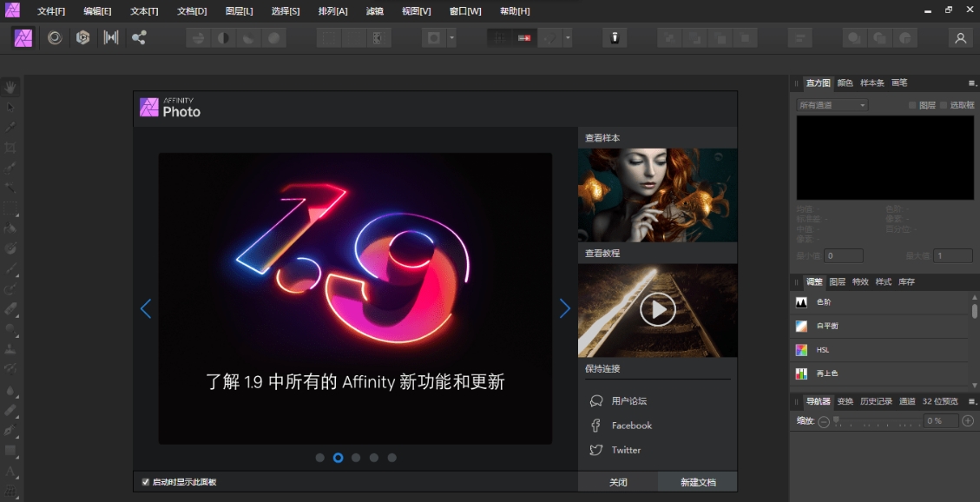Switch to the Photo Persona
The width and height of the screenshot is (980, 502).
(23, 37)
